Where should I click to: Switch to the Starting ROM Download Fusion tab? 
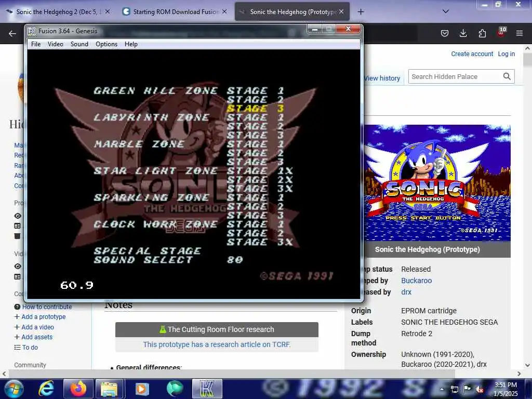click(x=175, y=12)
